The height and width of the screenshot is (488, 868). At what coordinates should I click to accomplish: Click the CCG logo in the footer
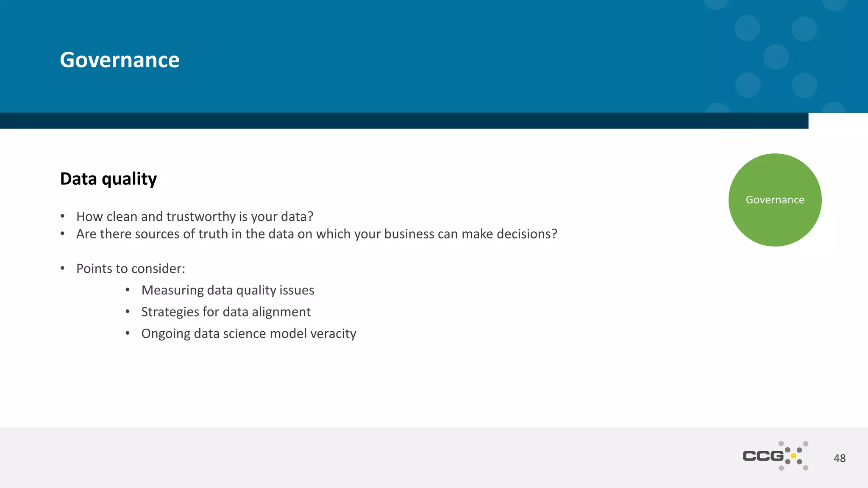(x=775, y=456)
